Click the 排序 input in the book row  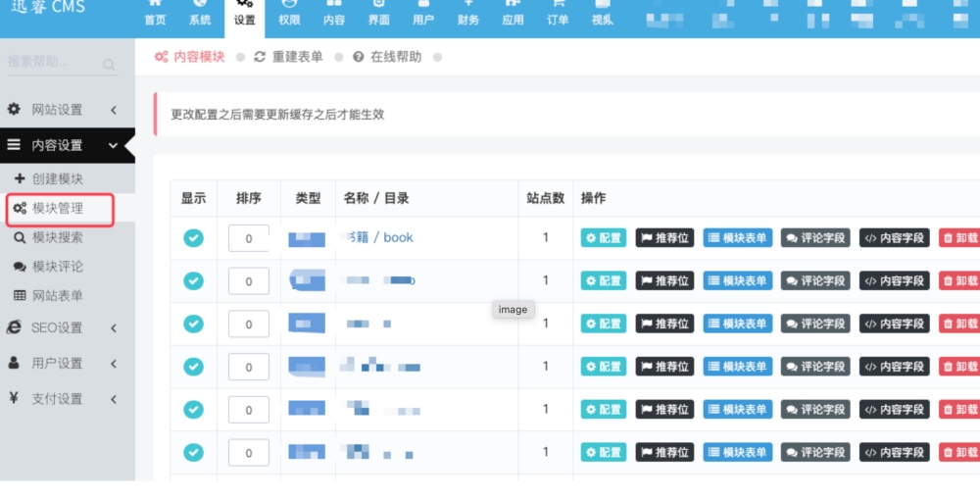[249, 238]
